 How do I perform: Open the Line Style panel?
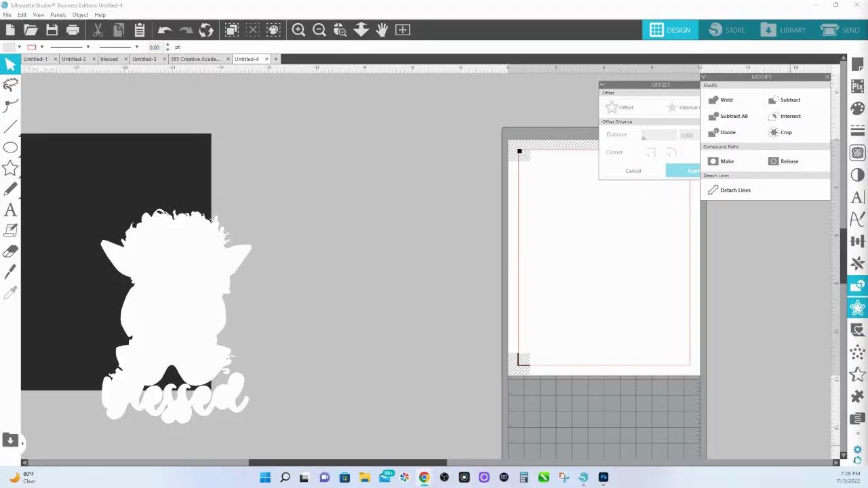857,130
